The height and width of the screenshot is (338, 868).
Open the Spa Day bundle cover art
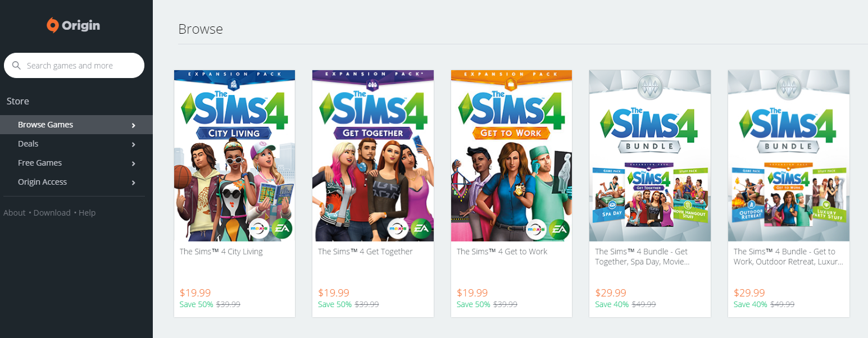point(650,156)
